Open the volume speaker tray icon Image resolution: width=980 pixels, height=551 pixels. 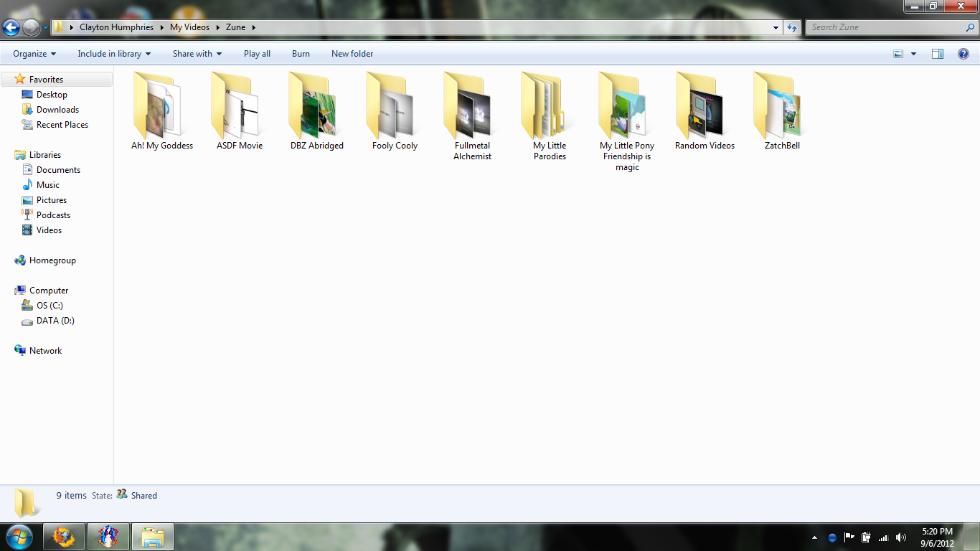901,537
